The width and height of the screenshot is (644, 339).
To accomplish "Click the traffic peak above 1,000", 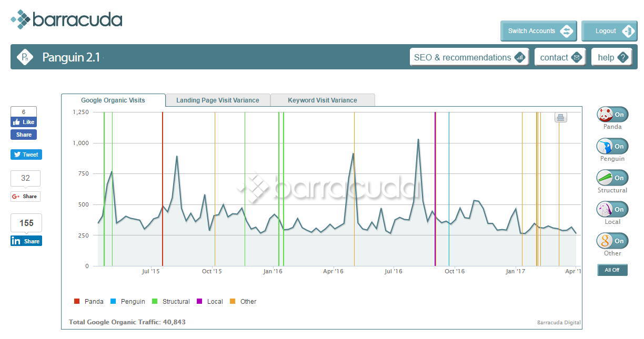I will coord(418,139).
